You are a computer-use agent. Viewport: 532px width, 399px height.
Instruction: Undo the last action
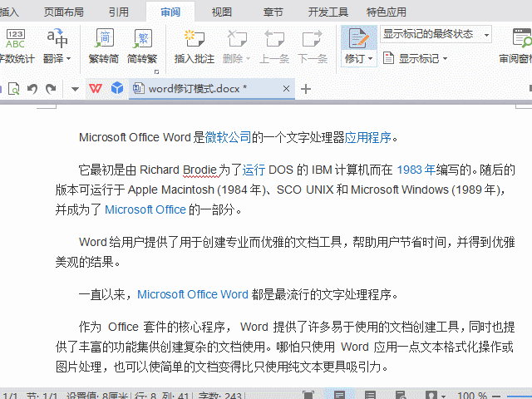(x=32, y=89)
